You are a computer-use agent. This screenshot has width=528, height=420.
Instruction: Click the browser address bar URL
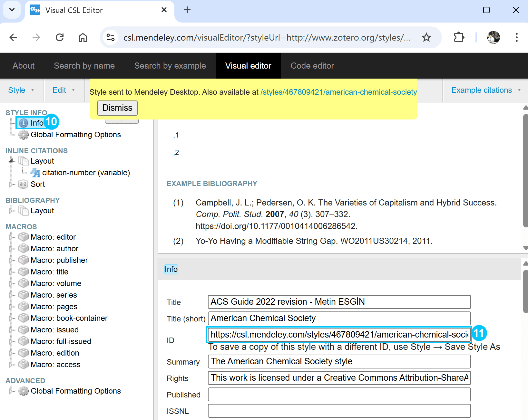[x=267, y=37]
